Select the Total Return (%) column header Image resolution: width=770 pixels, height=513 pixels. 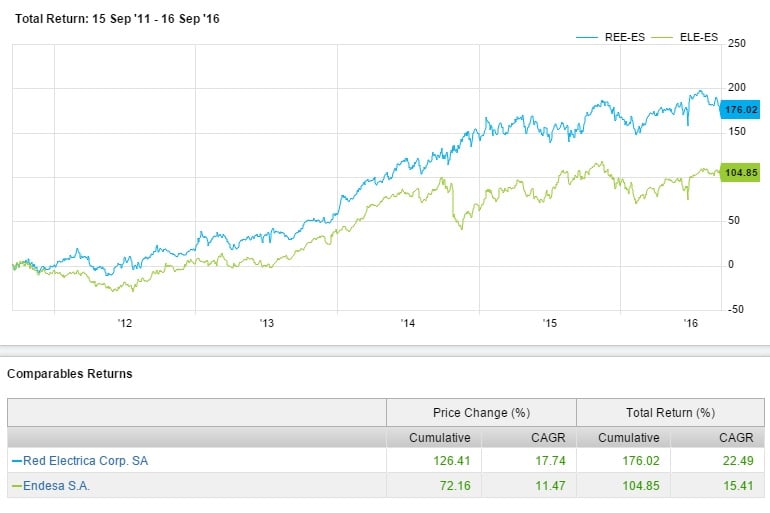point(670,412)
